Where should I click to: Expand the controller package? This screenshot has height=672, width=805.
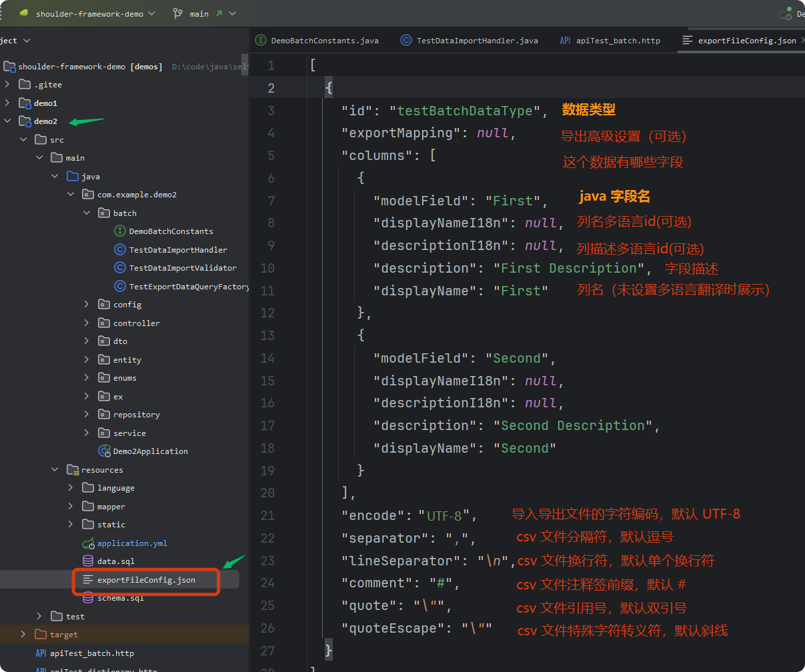pos(87,323)
